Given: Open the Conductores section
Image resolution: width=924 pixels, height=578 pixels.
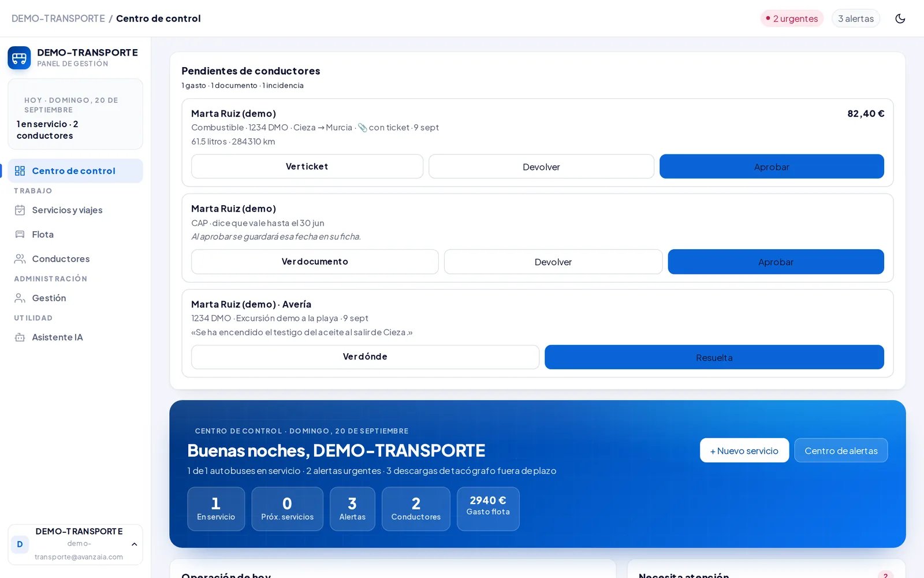Looking at the screenshot, I should tap(75, 258).
